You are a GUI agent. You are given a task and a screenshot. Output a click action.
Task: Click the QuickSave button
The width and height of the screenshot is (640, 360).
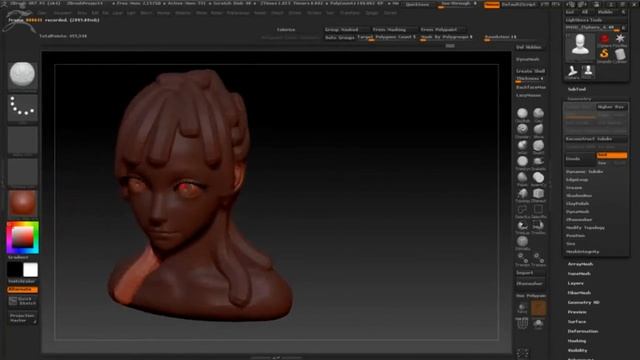point(417,4)
